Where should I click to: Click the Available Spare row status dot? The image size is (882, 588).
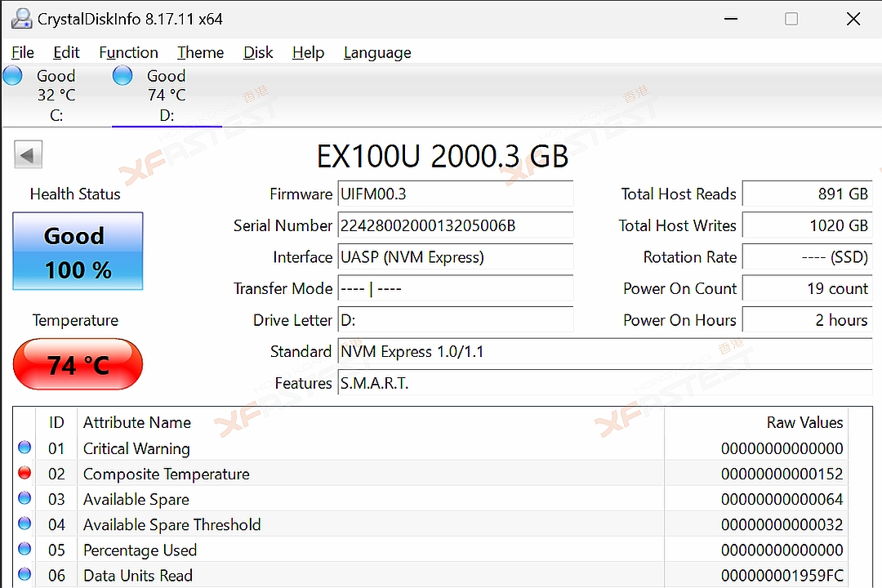click(x=24, y=498)
